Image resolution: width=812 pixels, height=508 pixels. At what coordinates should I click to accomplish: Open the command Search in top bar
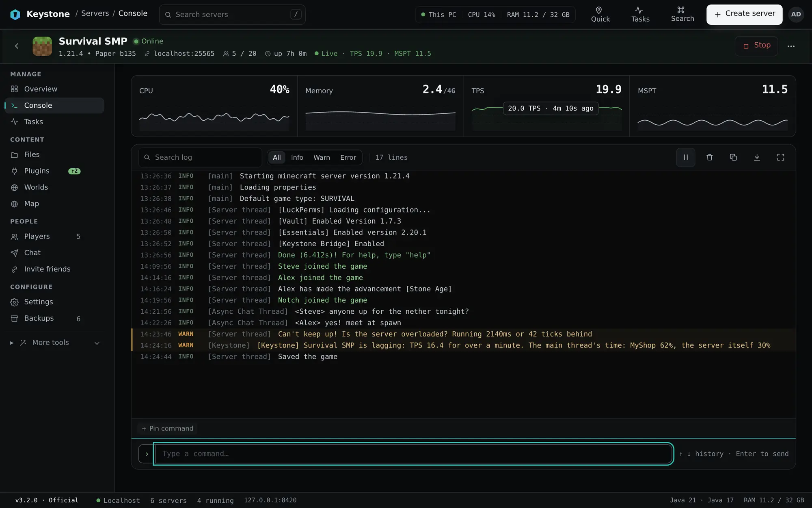pyautogui.click(x=682, y=15)
